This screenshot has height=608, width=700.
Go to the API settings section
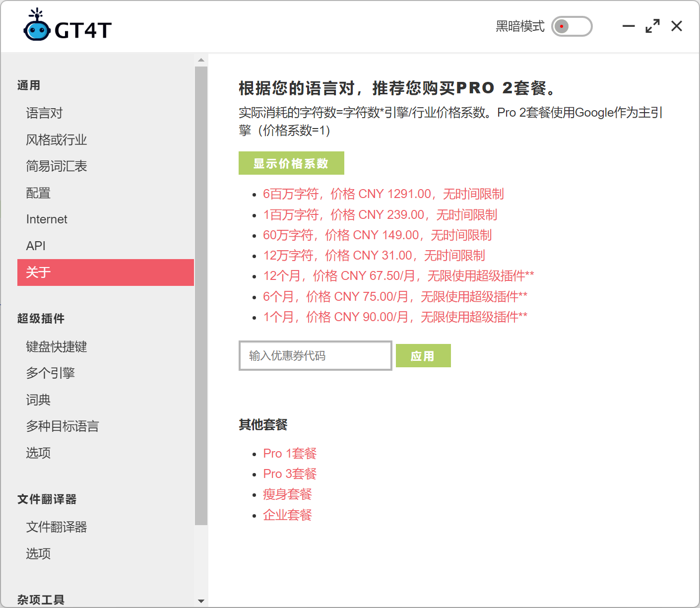click(36, 246)
